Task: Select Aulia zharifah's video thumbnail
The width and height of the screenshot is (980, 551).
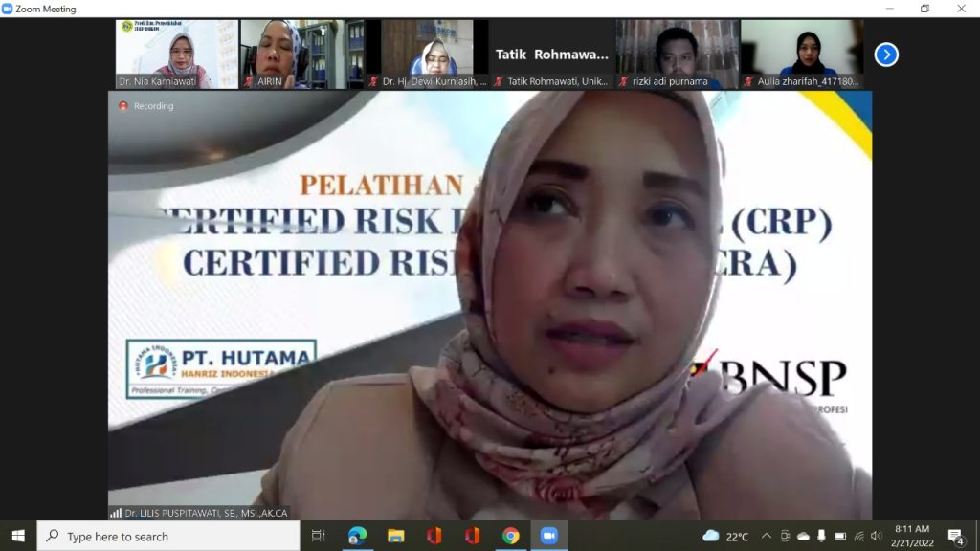Action: (803, 55)
